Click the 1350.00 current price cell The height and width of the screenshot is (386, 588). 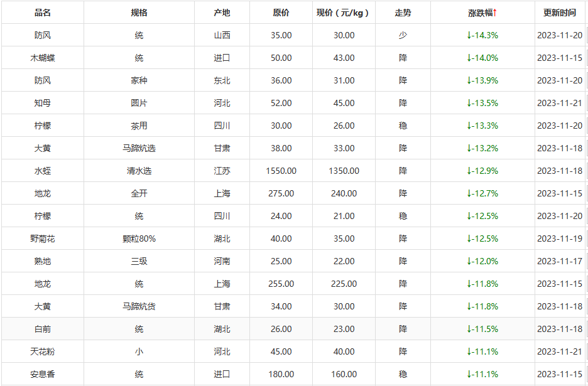344,171
